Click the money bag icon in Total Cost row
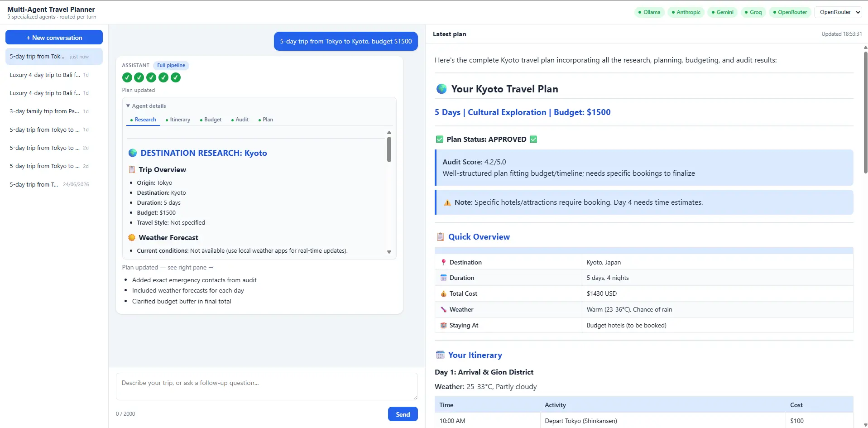The width and height of the screenshot is (868, 428). 444,293
